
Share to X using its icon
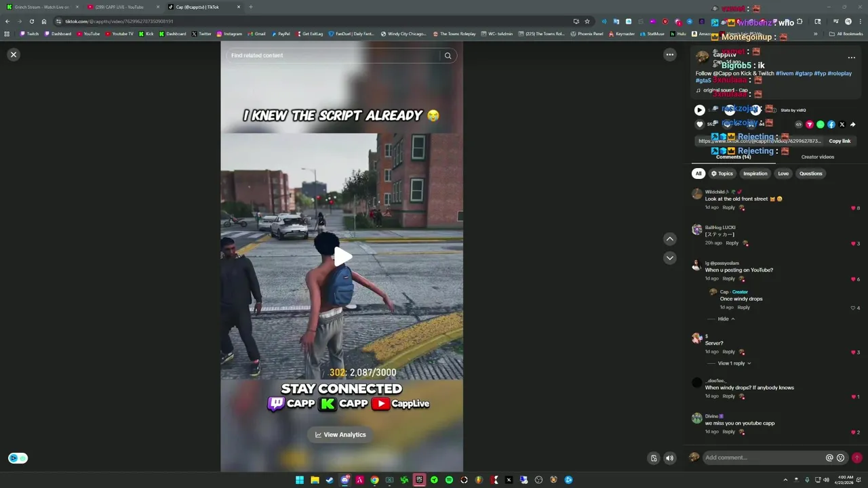(842, 125)
